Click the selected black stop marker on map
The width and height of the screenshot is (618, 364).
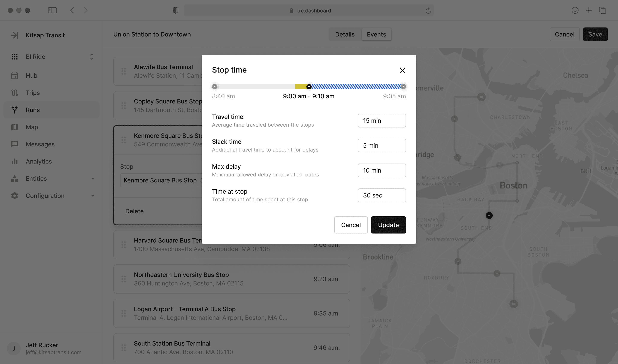click(x=489, y=215)
